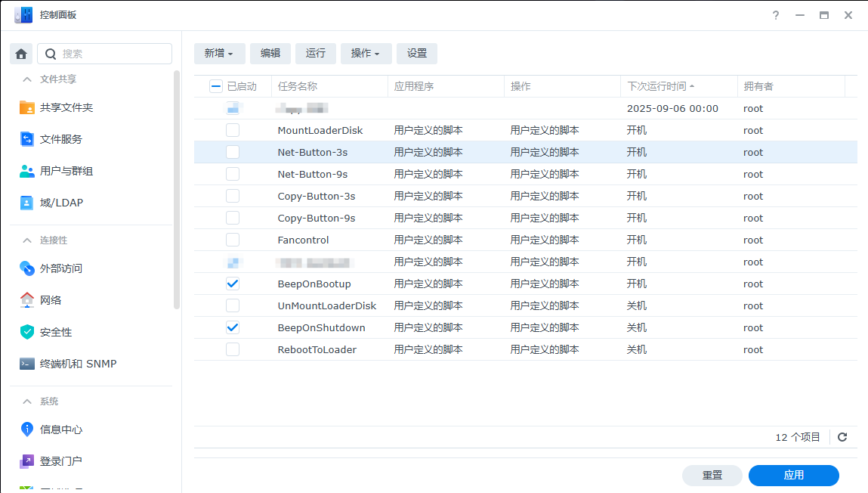
Task: Open 外部访问 external access icon
Action: 27,268
